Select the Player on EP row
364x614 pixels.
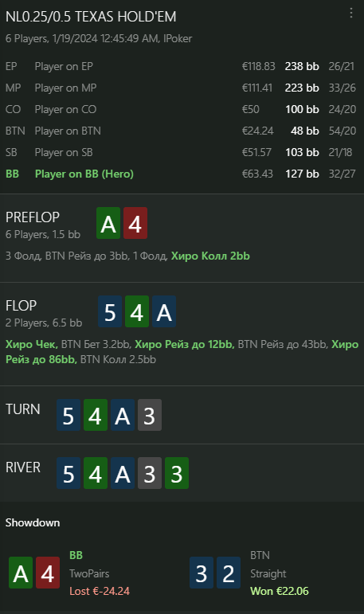pyautogui.click(x=182, y=66)
